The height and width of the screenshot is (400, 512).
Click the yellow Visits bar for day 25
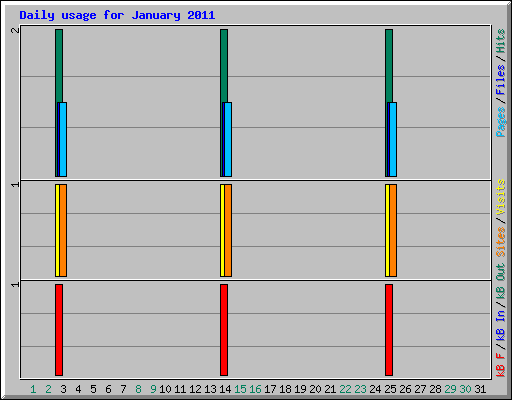coord(387,230)
